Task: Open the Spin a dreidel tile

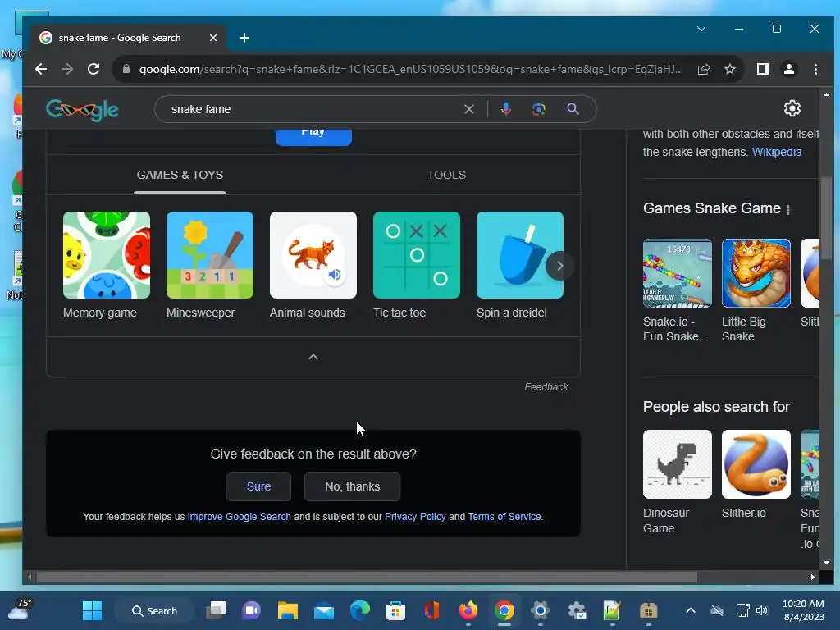Action: tap(519, 255)
